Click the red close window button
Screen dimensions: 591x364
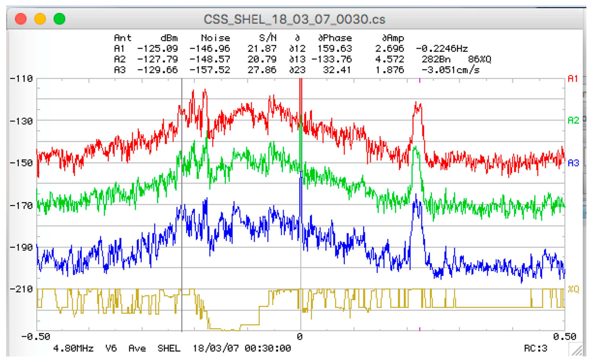click(21, 19)
